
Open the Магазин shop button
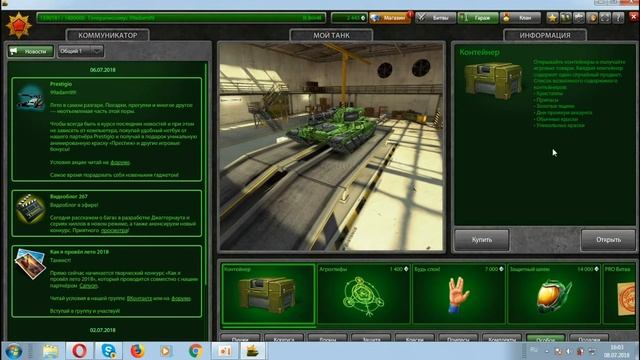click(x=390, y=18)
